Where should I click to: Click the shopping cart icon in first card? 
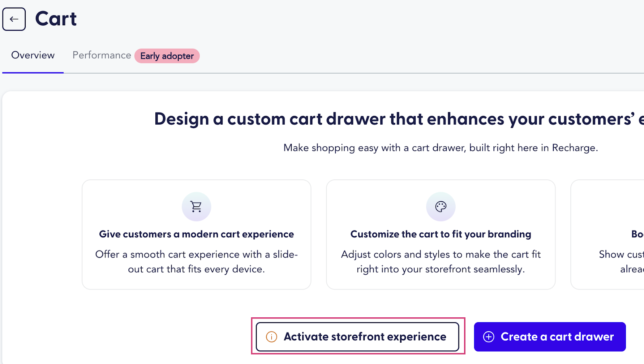coord(196,206)
